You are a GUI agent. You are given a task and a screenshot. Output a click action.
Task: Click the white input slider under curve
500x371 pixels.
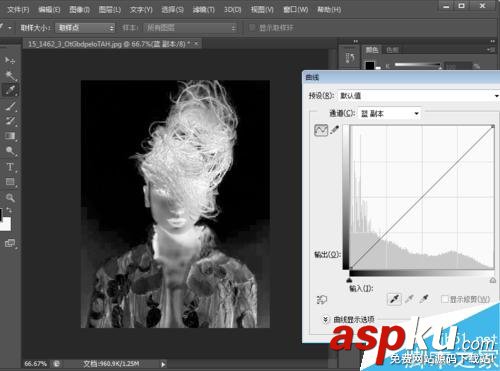(x=493, y=280)
